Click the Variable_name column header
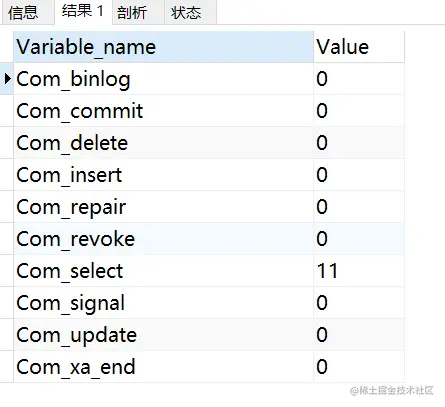The width and height of the screenshot is (445, 407). (163, 47)
